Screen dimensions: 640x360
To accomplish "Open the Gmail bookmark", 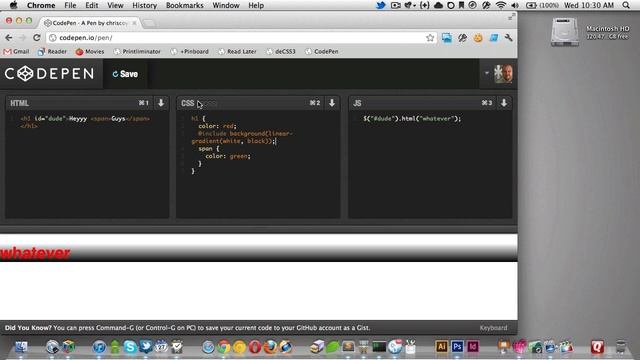I will click(16, 51).
